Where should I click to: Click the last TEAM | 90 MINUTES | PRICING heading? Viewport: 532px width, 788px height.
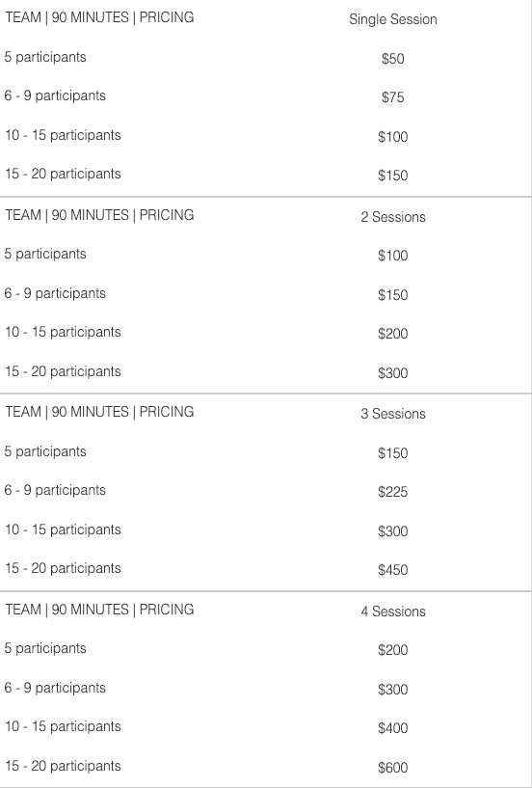pyautogui.click(x=99, y=610)
